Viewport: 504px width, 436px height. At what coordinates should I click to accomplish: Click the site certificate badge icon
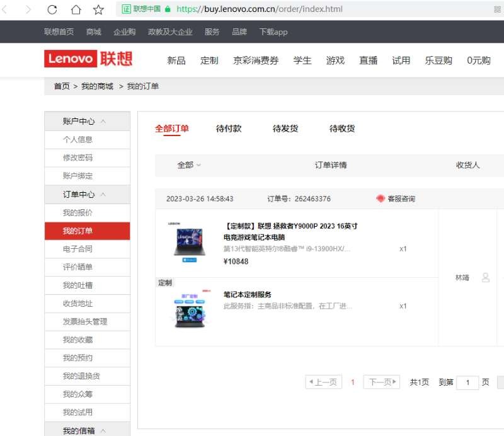coord(126,9)
